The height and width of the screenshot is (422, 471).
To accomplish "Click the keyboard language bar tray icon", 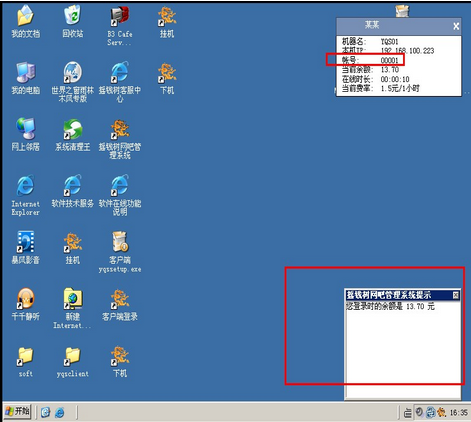I will [x=408, y=413].
